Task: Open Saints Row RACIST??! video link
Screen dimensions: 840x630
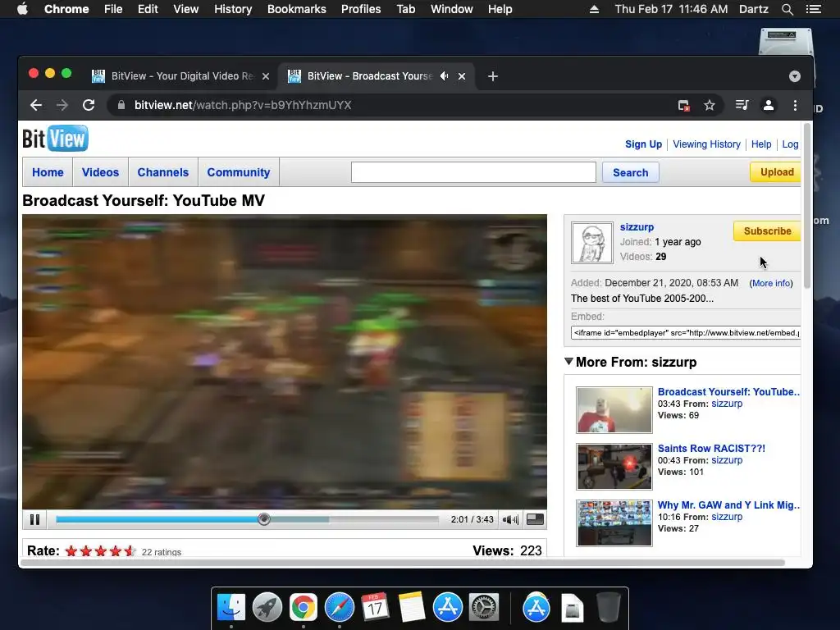Action: (711, 449)
